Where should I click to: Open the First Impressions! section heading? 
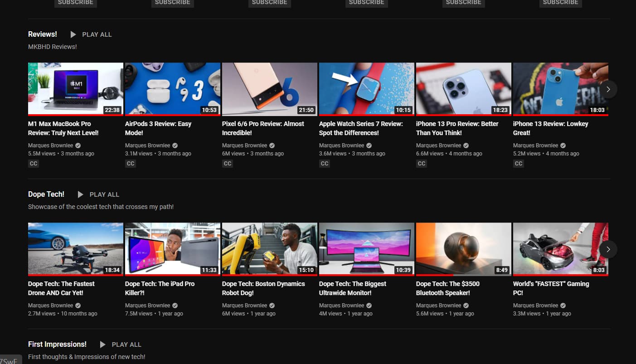[x=57, y=345]
